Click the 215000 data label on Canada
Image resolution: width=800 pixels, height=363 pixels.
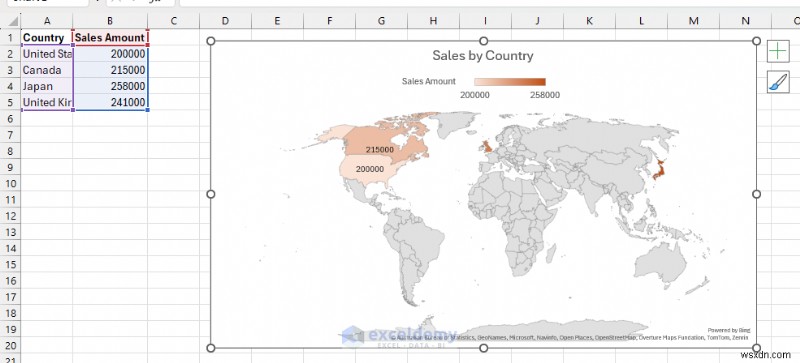380,150
